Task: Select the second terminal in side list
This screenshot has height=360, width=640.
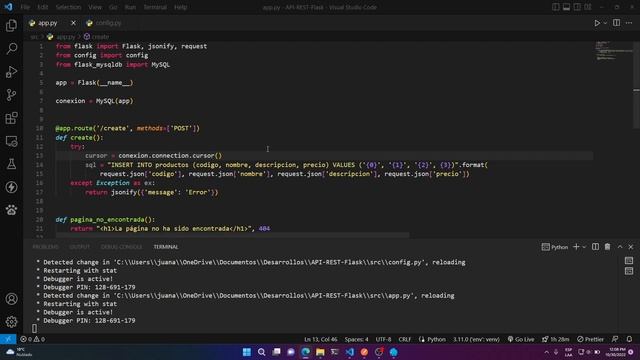Action: tap(629, 271)
